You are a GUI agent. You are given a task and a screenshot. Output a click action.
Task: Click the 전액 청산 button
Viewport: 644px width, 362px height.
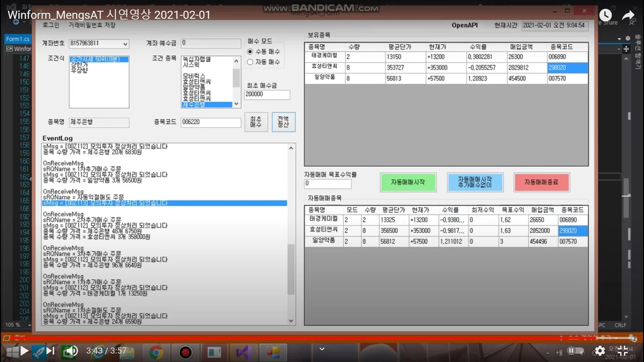[x=283, y=122]
